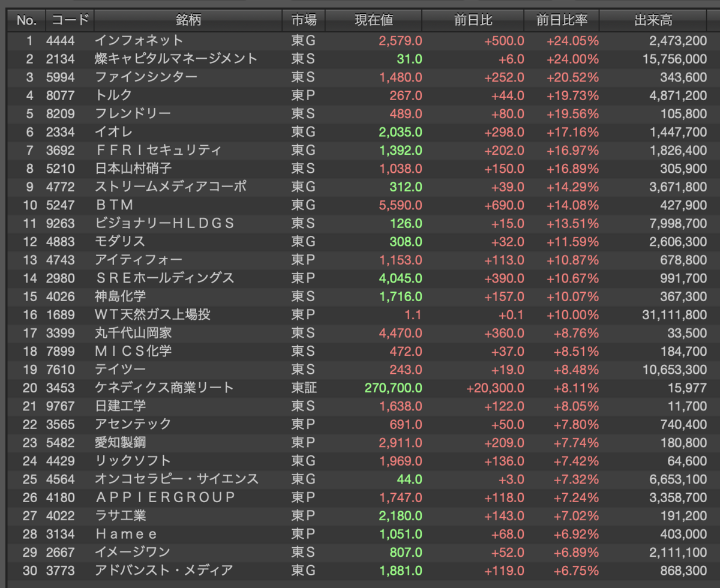Sort by the 現在値 column header
720x588 pixels.
(x=374, y=20)
